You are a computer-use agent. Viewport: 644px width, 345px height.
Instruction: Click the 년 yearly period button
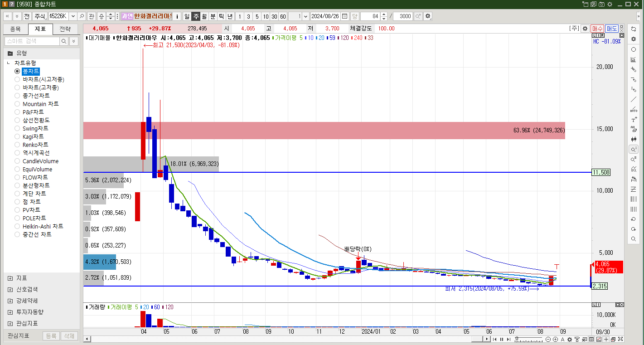coord(230,16)
